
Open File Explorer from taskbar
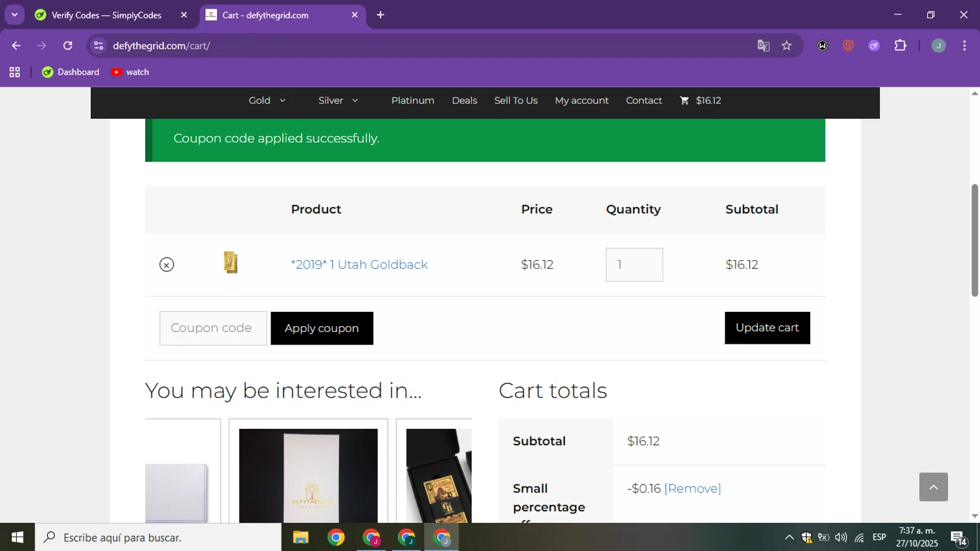301,537
